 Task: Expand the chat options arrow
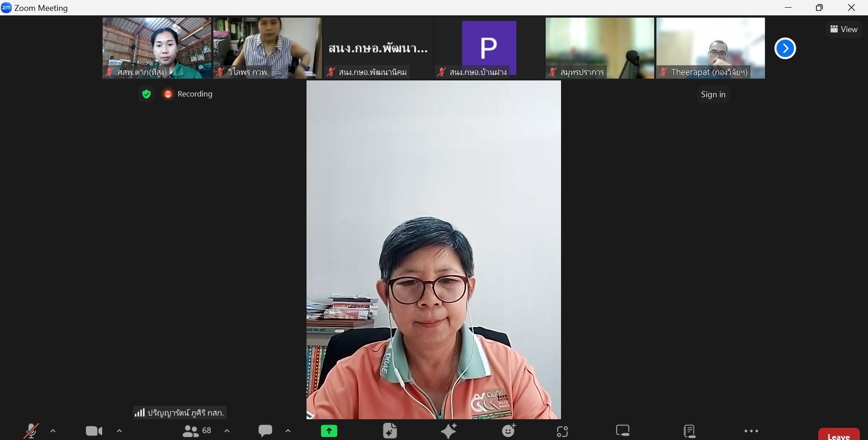[288, 431]
